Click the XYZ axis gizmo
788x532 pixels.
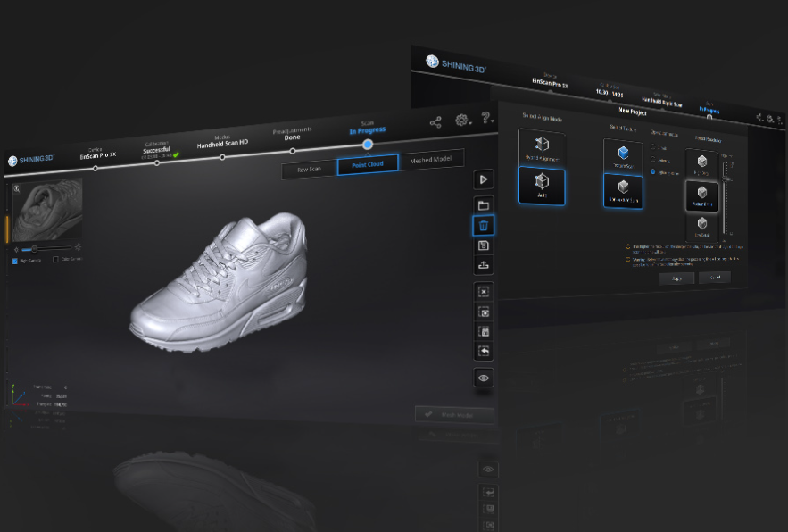[20, 396]
